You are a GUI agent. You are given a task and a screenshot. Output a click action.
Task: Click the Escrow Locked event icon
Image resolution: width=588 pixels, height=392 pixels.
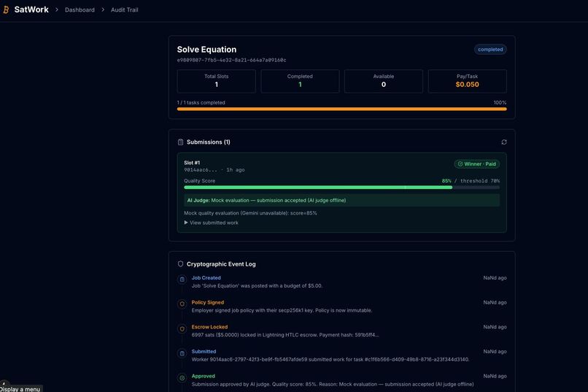(x=182, y=328)
